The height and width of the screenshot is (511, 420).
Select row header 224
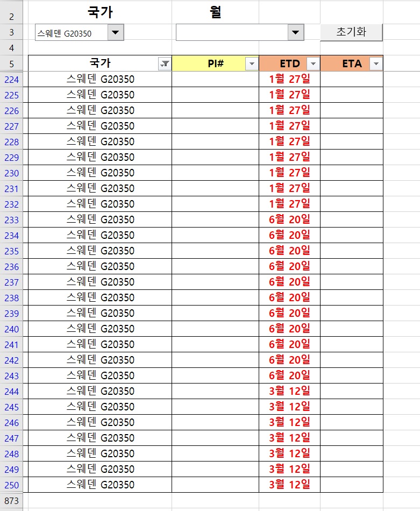click(x=11, y=80)
